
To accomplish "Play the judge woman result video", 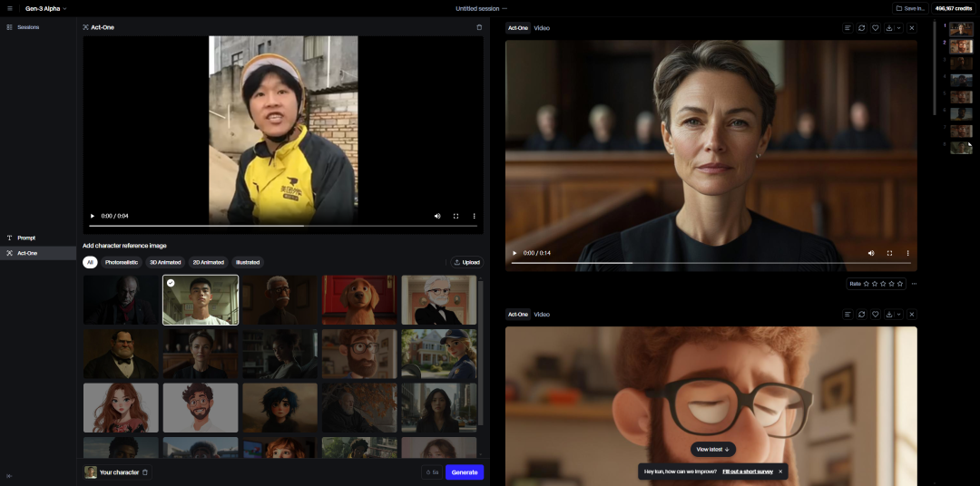I will point(515,253).
